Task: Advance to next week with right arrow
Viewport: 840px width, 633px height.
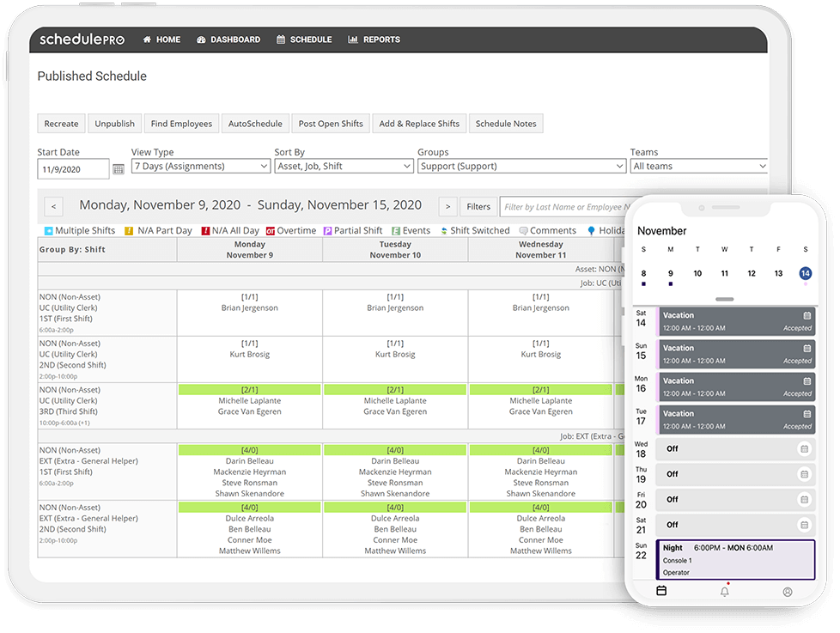Action: click(x=447, y=206)
